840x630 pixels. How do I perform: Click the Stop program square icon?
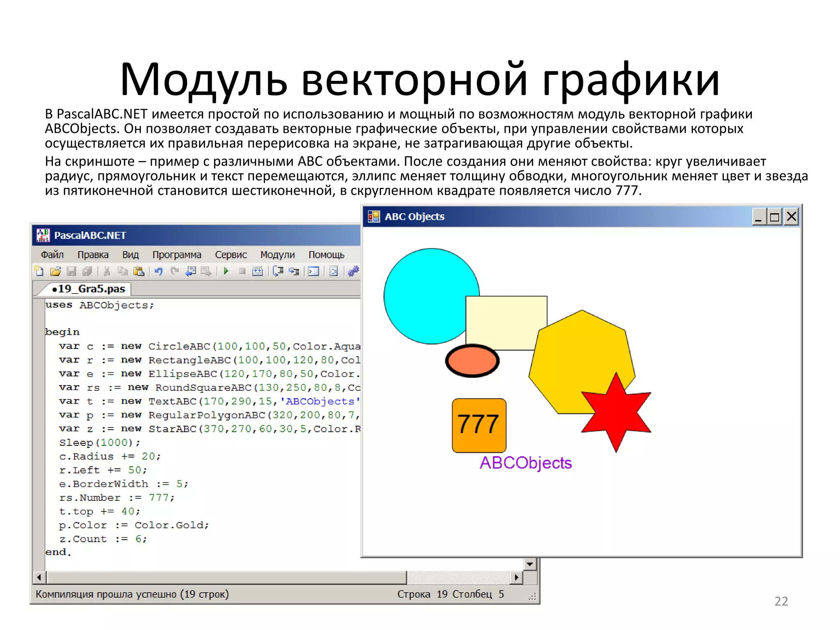pyautogui.click(x=242, y=271)
